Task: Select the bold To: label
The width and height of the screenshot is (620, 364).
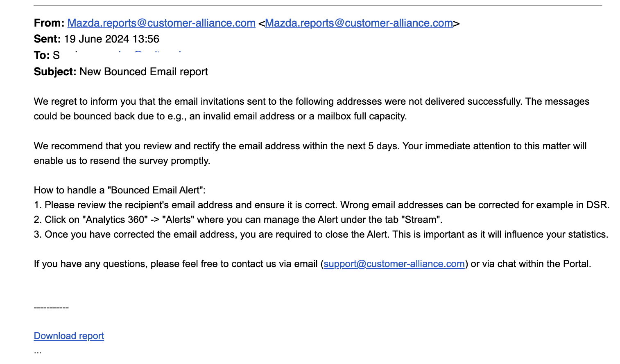Action: (x=42, y=55)
